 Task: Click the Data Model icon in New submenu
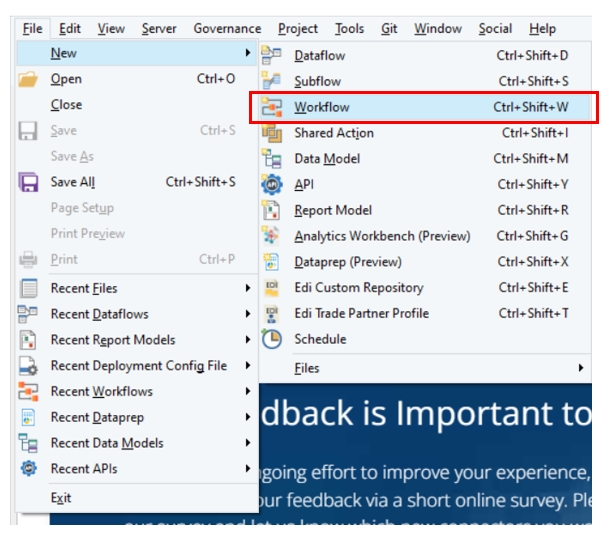pyautogui.click(x=271, y=159)
